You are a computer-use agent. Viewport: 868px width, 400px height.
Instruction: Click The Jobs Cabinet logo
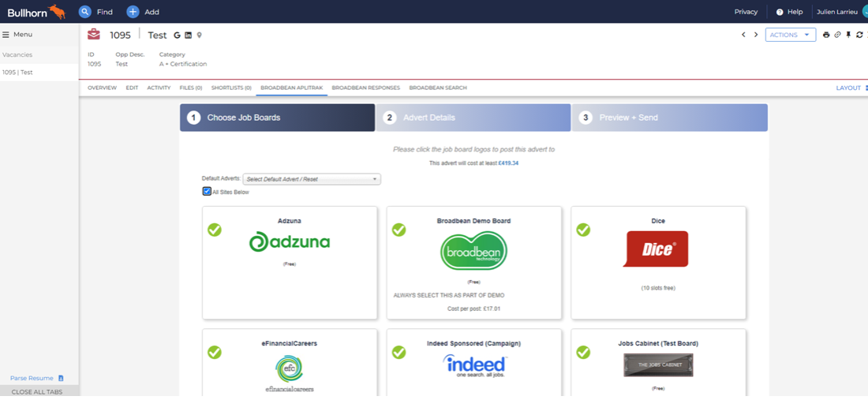[658, 365]
